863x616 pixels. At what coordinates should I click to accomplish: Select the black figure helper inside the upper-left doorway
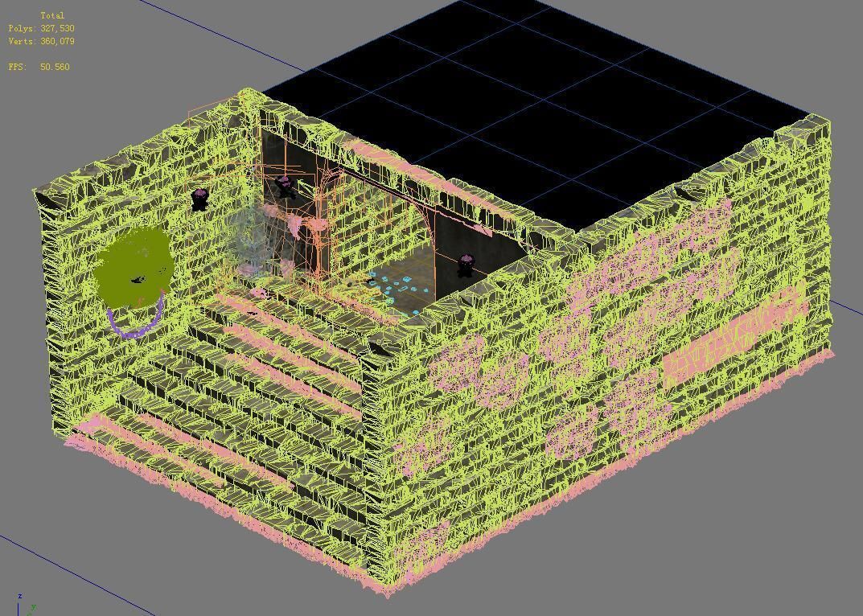(285, 187)
